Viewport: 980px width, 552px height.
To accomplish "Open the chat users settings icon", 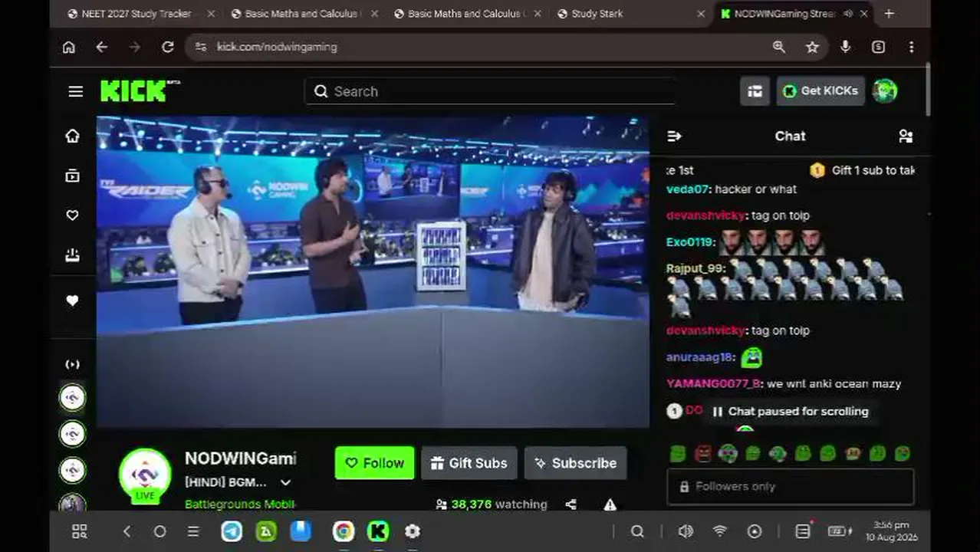I will [x=906, y=136].
